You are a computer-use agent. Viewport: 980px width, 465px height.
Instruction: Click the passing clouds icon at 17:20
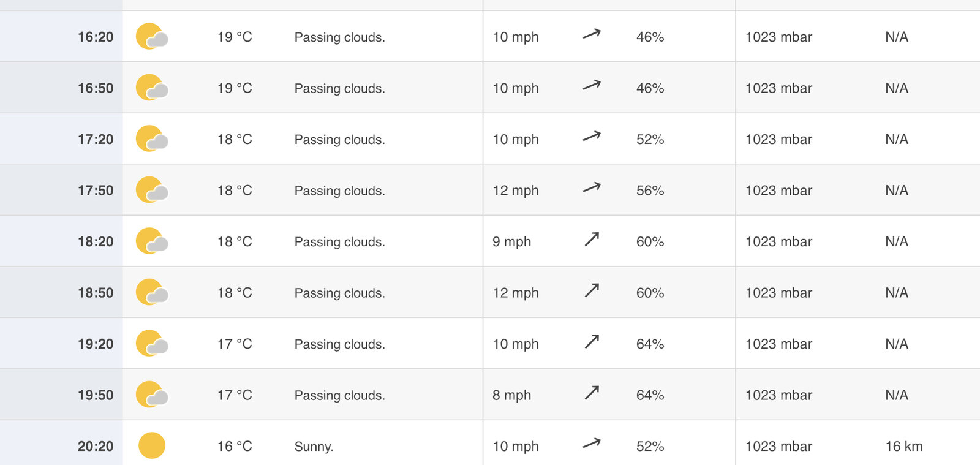pyautogui.click(x=151, y=139)
